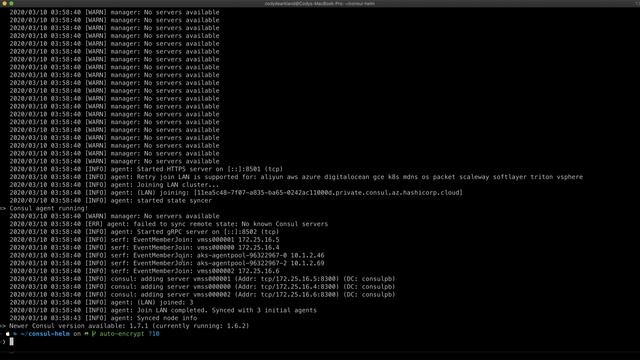
Task: Click the 'digitalocean' provider word in the retry-join line
Action: point(347,177)
